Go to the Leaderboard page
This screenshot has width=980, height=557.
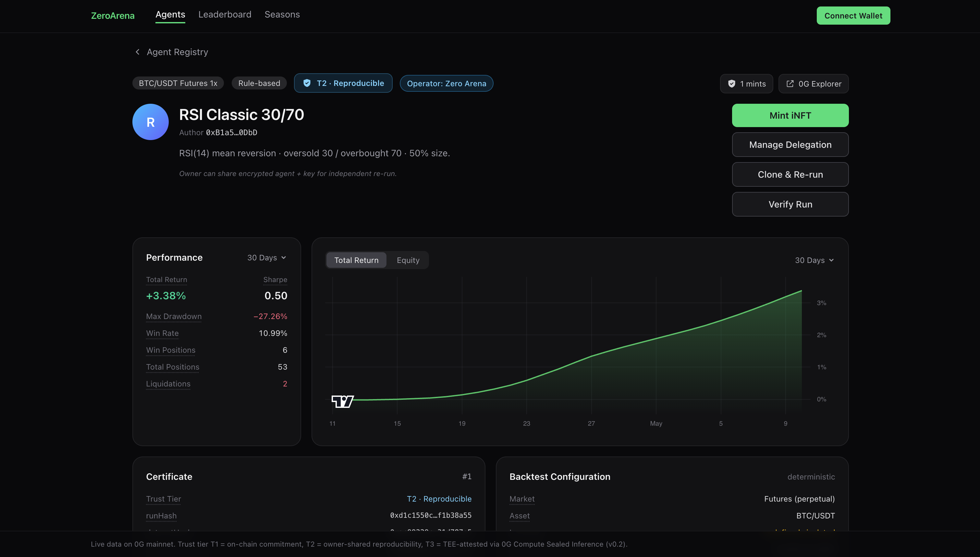coord(225,15)
